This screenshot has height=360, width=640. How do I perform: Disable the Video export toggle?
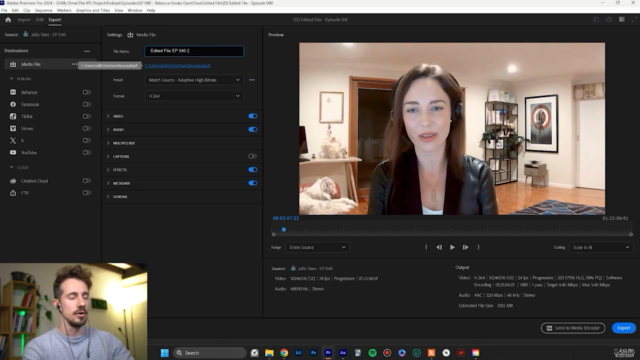[x=253, y=116]
